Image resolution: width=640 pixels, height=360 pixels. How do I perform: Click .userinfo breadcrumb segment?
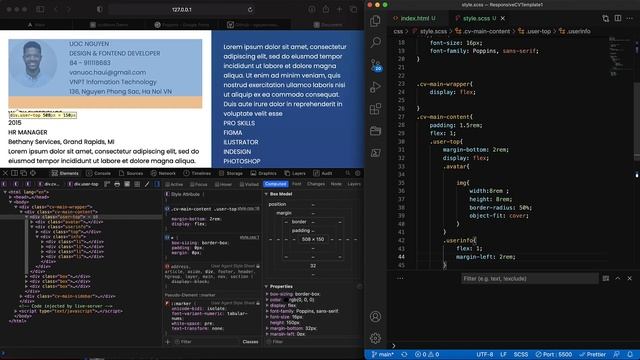pyautogui.click(x=575, y=31)
